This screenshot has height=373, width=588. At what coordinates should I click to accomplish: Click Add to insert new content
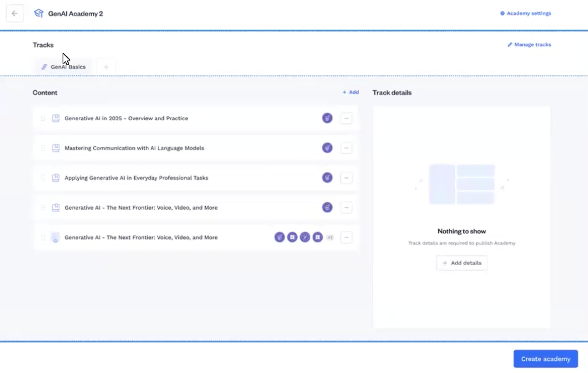(350, 92)
